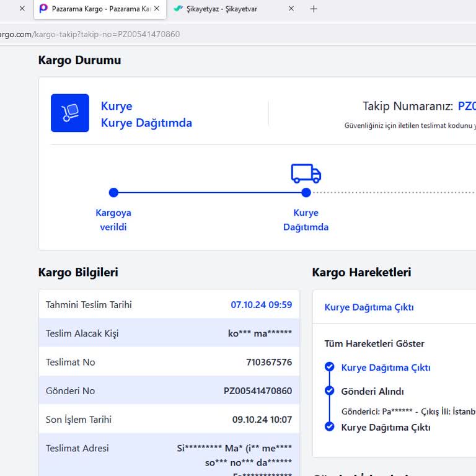Image resolution: width=476 pixels, height=476 pixels.
Task: Click 'Kurye Dağıtımda' step label under truck
Action: tap(306, 220)
